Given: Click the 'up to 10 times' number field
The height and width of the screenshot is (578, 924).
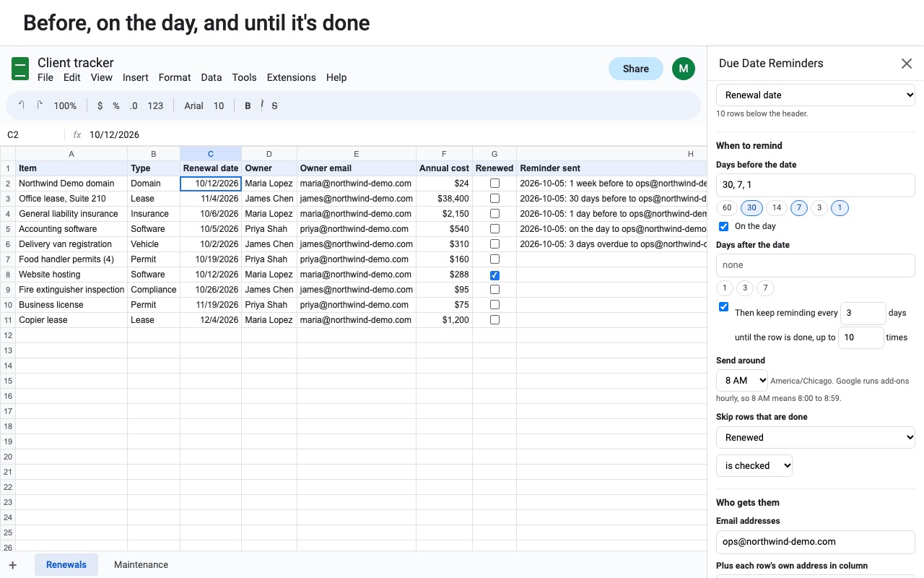Looking at the screenshot, I should 861,337.
